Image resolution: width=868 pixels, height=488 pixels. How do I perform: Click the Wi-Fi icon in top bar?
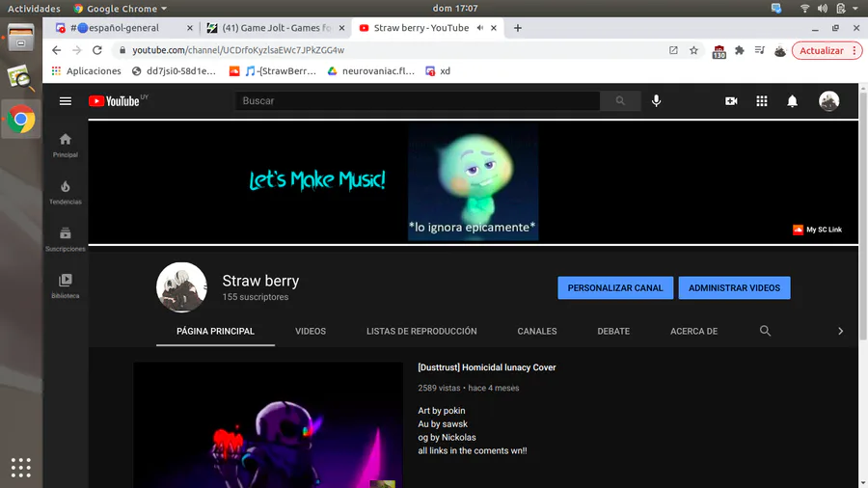(805, 9)
